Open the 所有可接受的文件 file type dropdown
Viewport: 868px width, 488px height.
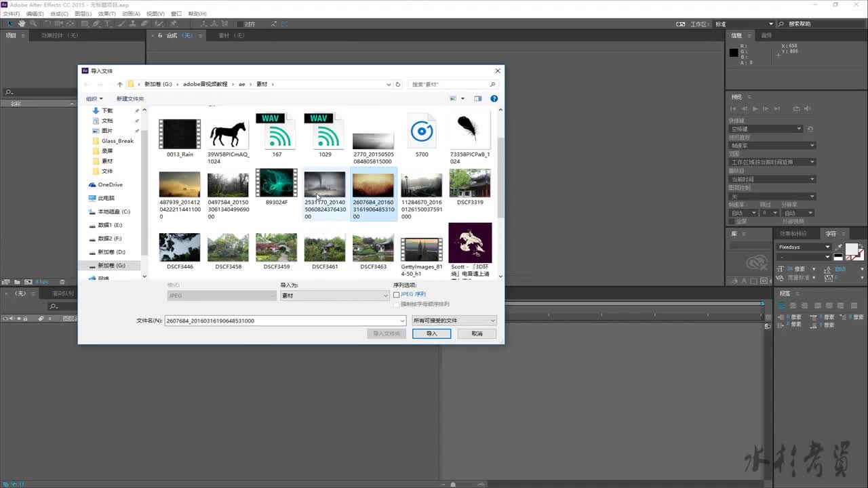click(x=454, y=321)
